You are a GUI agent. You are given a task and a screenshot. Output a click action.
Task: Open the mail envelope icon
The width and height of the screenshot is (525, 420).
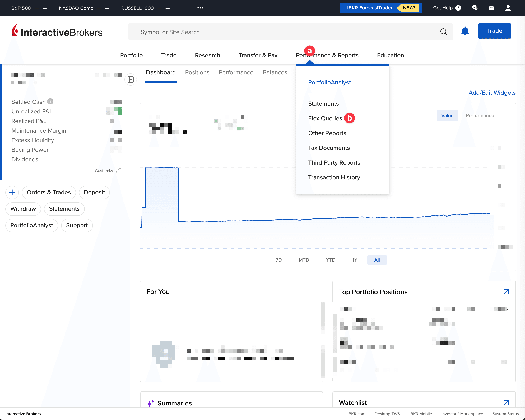click(x=491, y=8)
